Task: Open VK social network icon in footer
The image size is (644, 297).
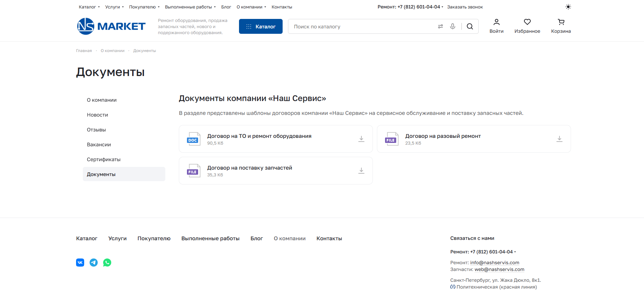Action: click(x=80, y=263)
